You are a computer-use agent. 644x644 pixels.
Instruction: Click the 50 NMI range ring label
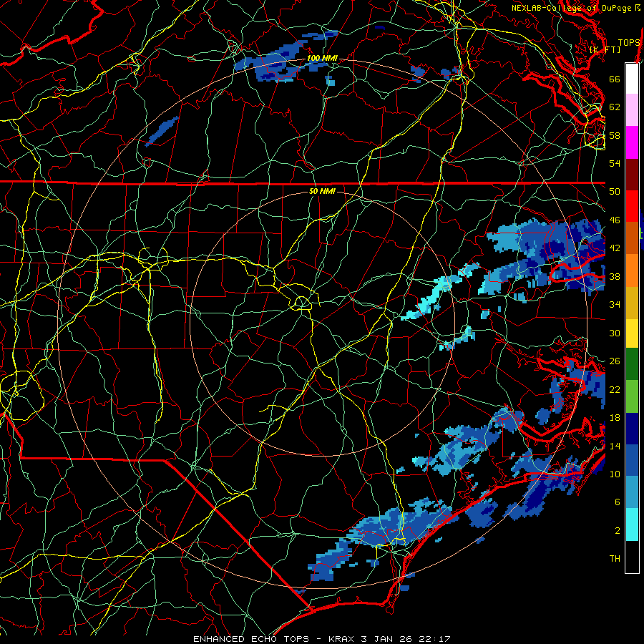(x=322, y=191)
